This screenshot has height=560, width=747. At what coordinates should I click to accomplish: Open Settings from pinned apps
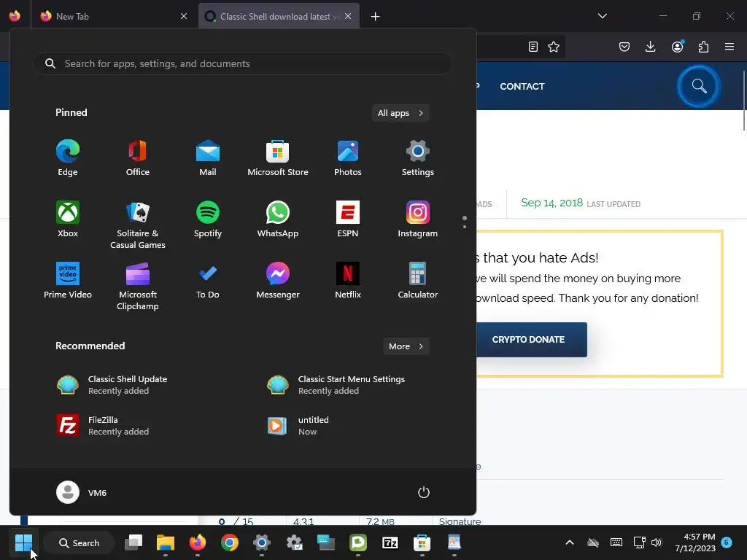point(418,158)
